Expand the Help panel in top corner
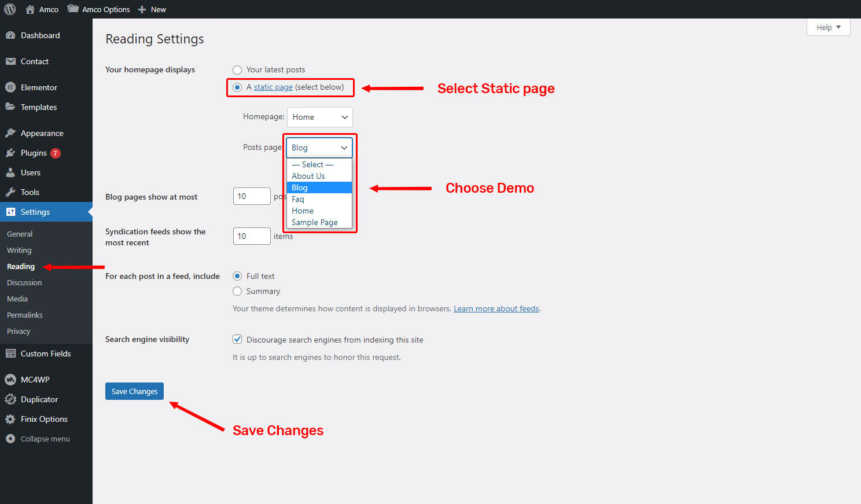 [828, 27]
